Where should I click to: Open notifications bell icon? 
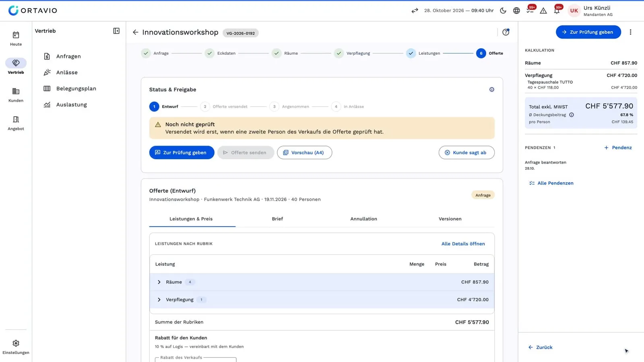pyautogui.click(x=557, y=10)
